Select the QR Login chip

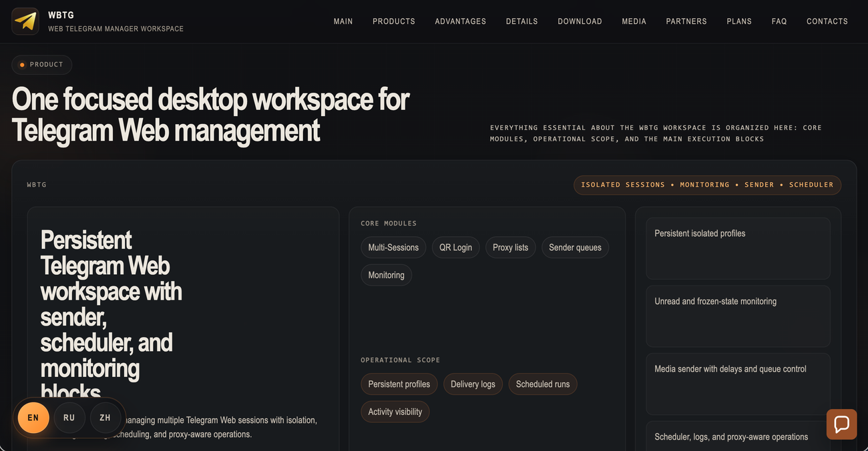[456, 248]
